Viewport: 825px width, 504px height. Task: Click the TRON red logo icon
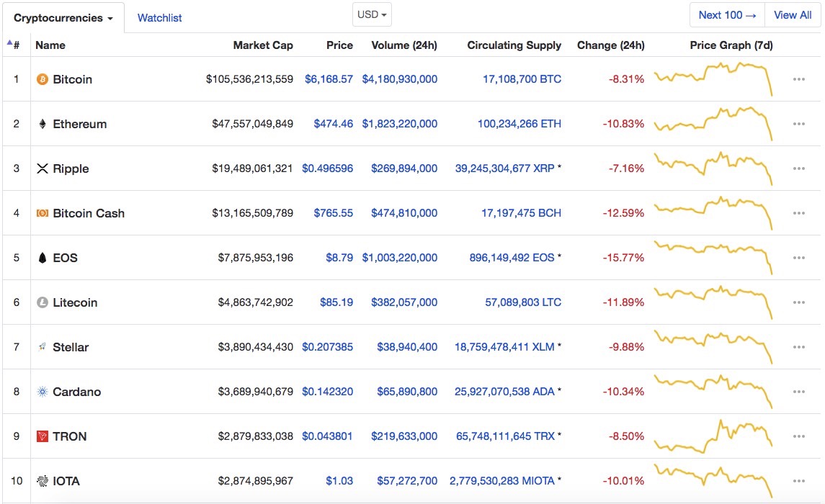42,436
